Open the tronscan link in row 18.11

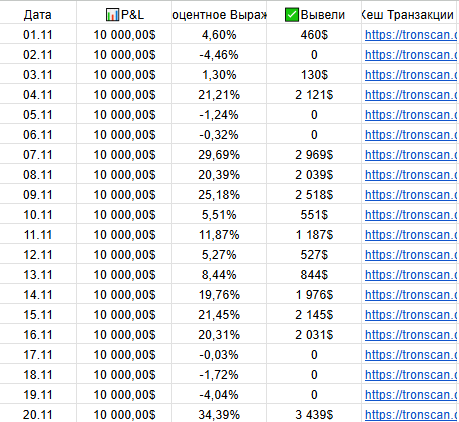411,375
